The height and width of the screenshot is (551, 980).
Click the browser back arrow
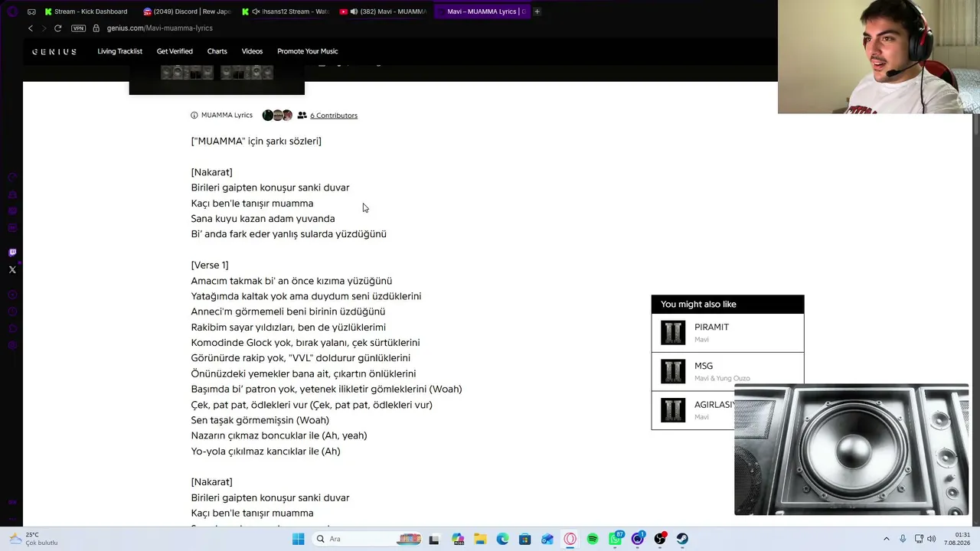click(31, 28)
